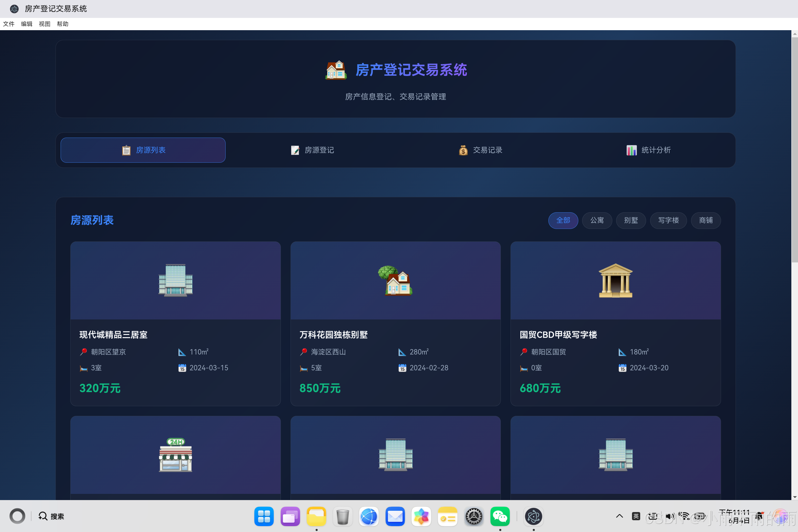Open the 帮助 menu
798x532 pixels.
click(x=63, y=24)
